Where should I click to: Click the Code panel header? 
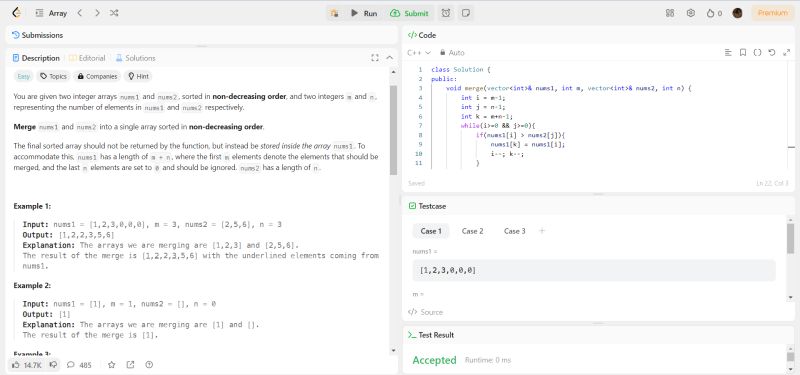tap(598, 35)
